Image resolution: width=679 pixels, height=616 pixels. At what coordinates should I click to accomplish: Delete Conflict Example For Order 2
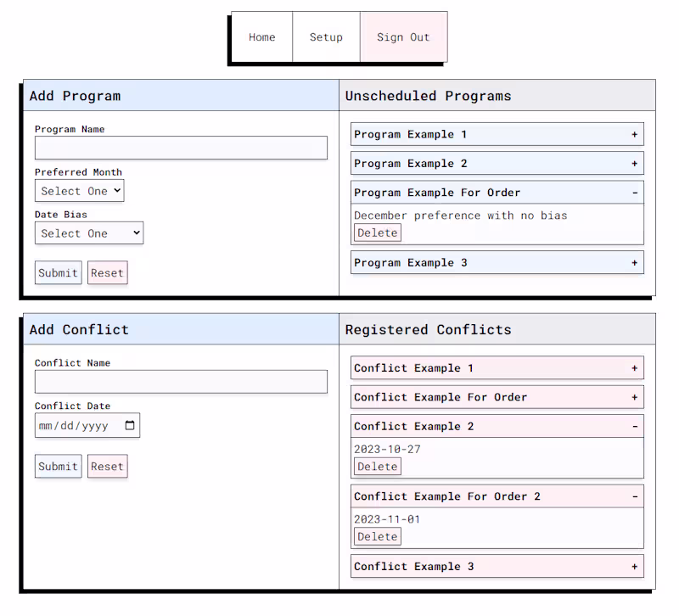pos(378,537)
